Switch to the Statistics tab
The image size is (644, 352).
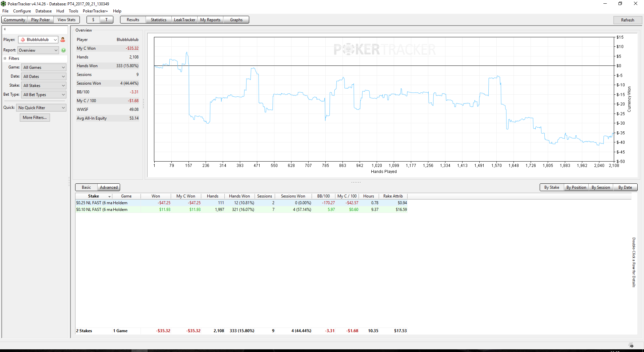[159, 20]
